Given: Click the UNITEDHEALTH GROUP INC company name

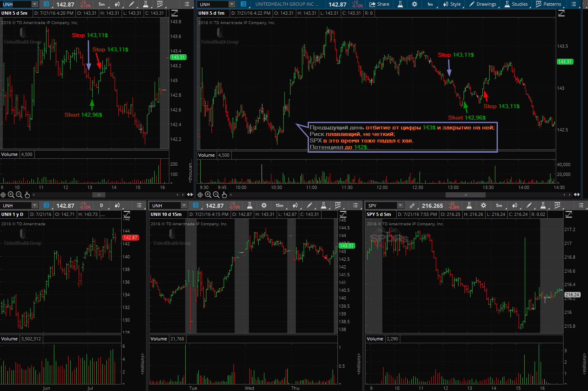Looking at the screenshot, I should (287, 4).
